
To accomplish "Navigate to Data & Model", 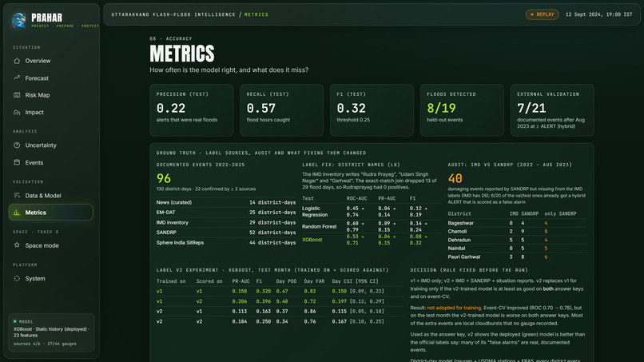I will coord(51,196).
